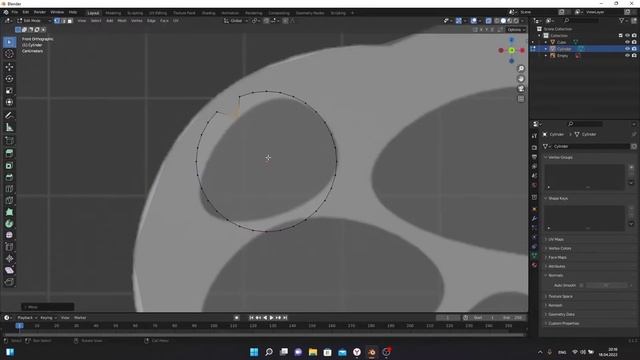The height and width of the screenshot is (360, 640).
Task: Select the Cursor tool in the left toolbar
Action: pyautogui.click(x=9, y=54)
